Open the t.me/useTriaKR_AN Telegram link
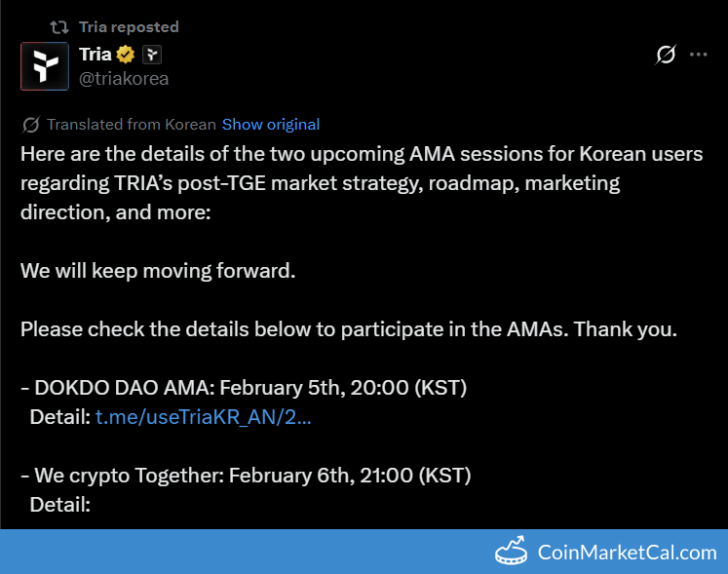This screenshot has height=574, width=728. pos(204,417)
